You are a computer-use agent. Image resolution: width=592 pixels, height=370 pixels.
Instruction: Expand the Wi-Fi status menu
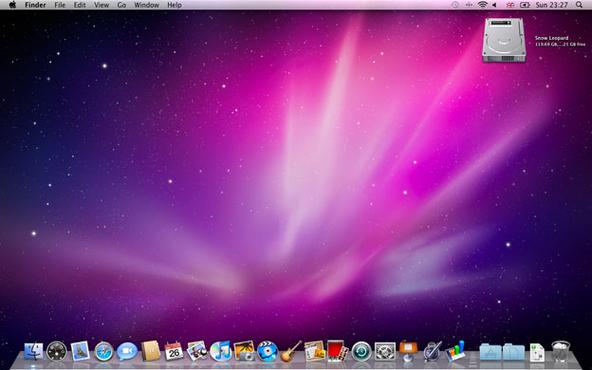pos(482,5)
